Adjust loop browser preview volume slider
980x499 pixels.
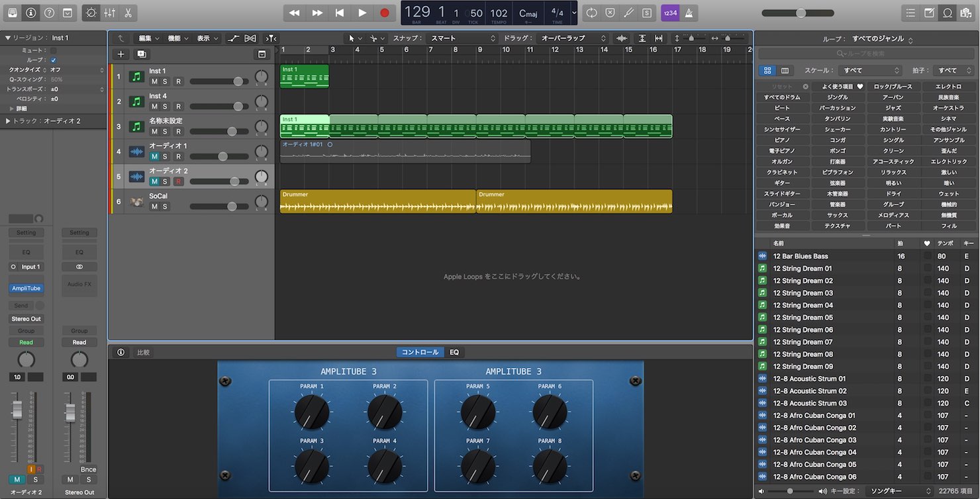(x=791, y=491)
